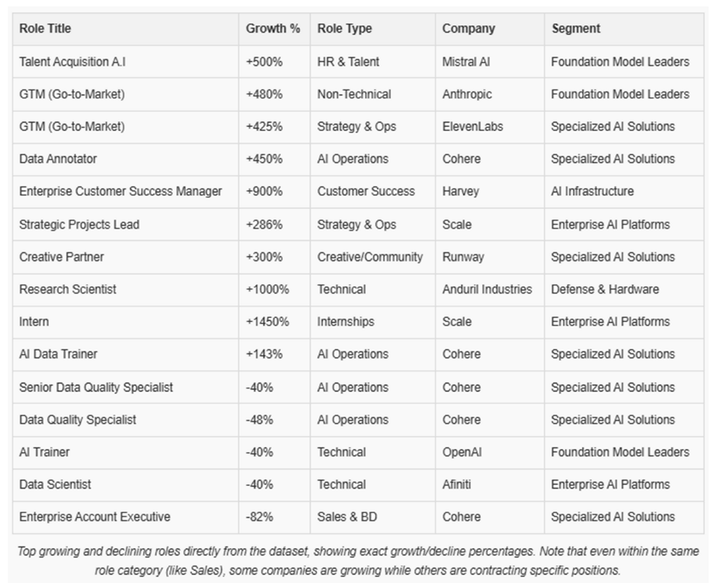
Task: Select the Segment column header
Action: (x=576, y=28)
